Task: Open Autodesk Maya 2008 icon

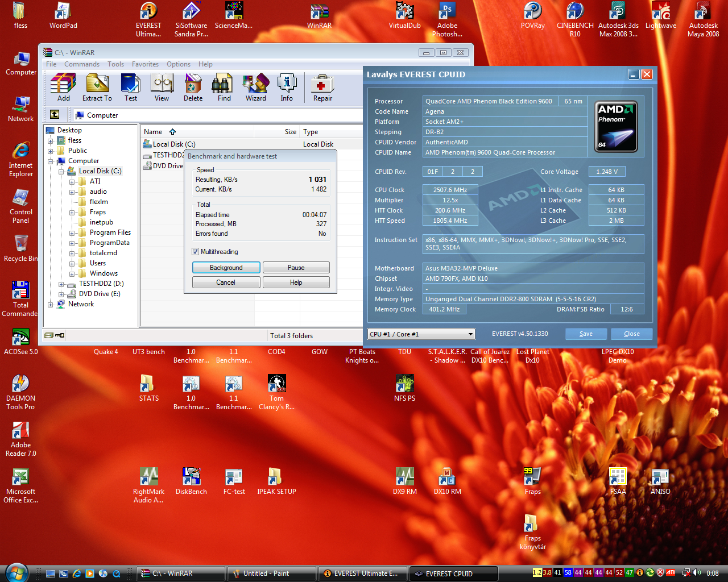Action: 704,19
